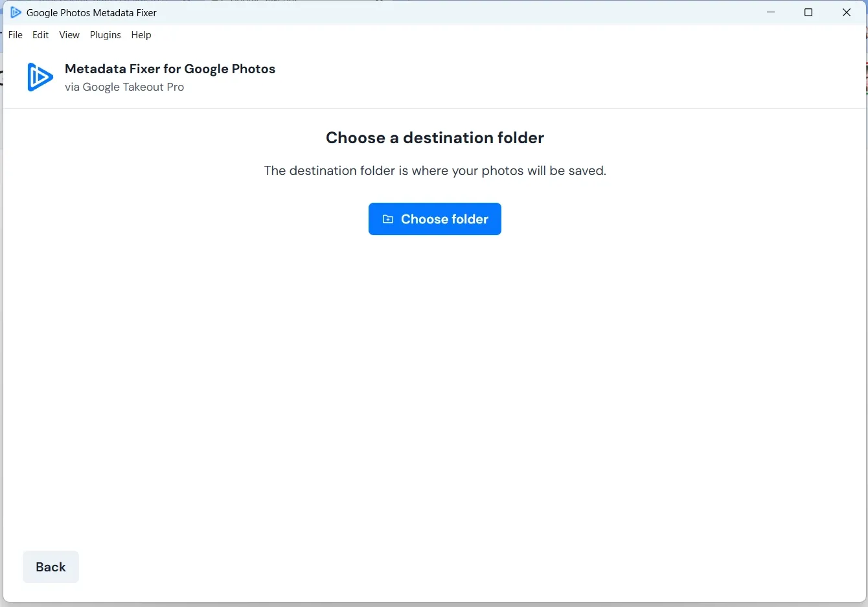Click the 'Choose a destination folder' heading
The width and height of the screenshot is (868, 607).
coord(435,138)
